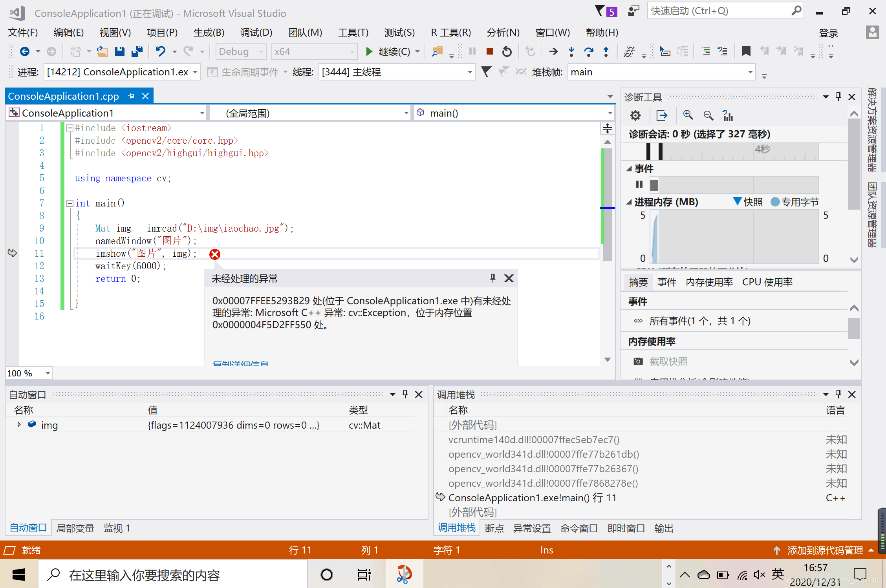Click the diagnostic output export icon
Image resolution: width=886 pixels, height=588 pixels.
coord(662,115)
